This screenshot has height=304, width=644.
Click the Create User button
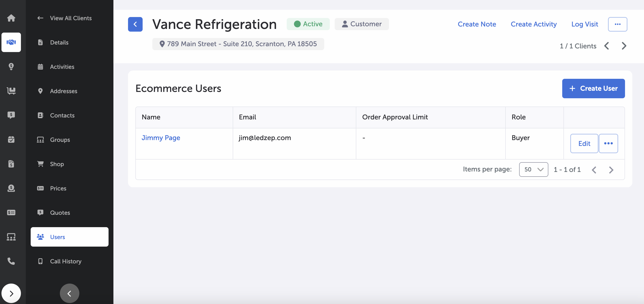pos(593,89)
